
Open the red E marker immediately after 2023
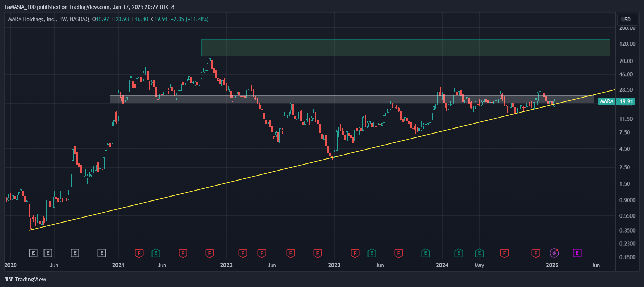(355, 253)
